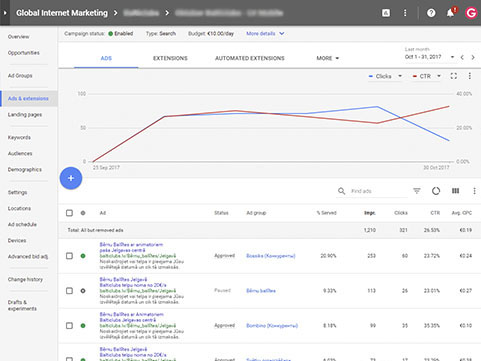The height and width of the screenshot is (361, 481).
Task: Open Audiences in the sidebar
Action: [20, 153]
